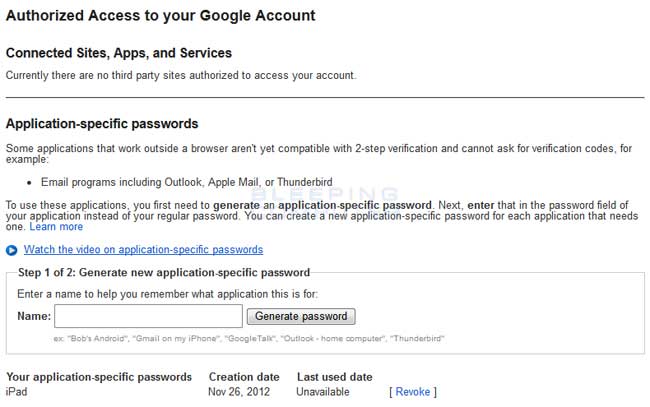This screenshot has width=650, height=407.
Task: Click the Nov 26, 2012 creation date
Action: (x=239, y=392)
